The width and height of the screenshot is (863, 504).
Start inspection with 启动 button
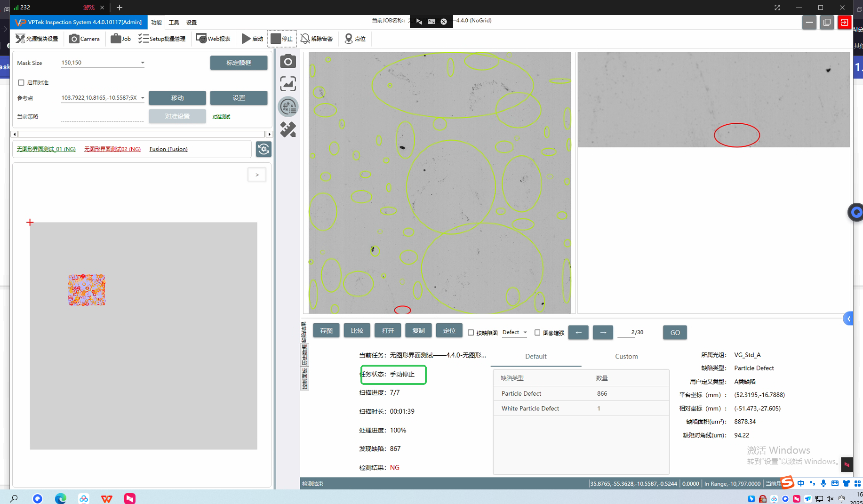[252, 39]
